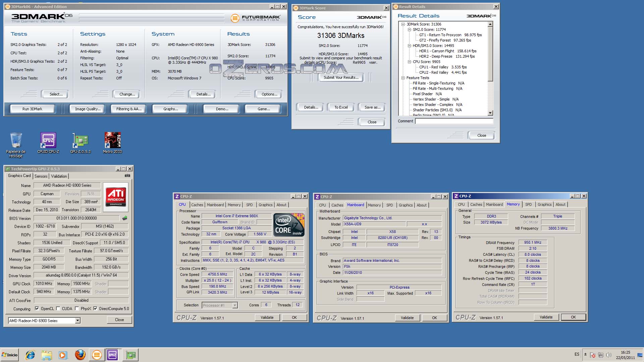
Task: Open the Caches tab in first CPU-Z window
Action: (x=197, y=205)
